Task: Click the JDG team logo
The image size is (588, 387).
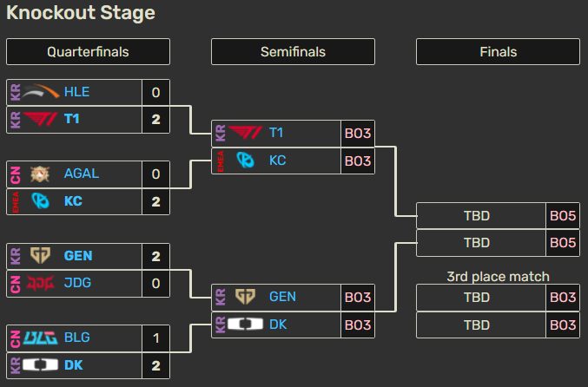Action: coord(41,283)
